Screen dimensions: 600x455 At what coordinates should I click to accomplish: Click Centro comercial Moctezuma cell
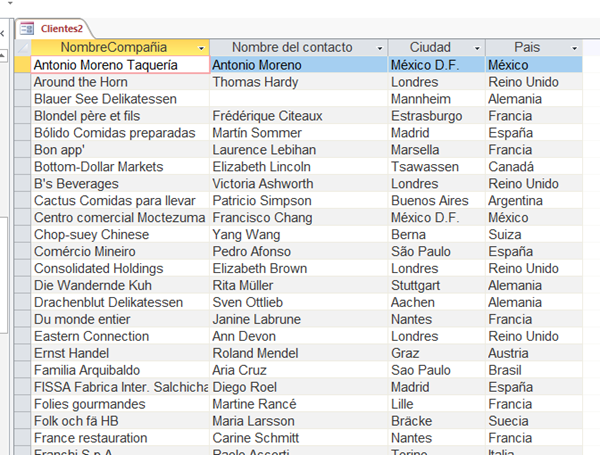pyautogui.click(x=120, y=217)
